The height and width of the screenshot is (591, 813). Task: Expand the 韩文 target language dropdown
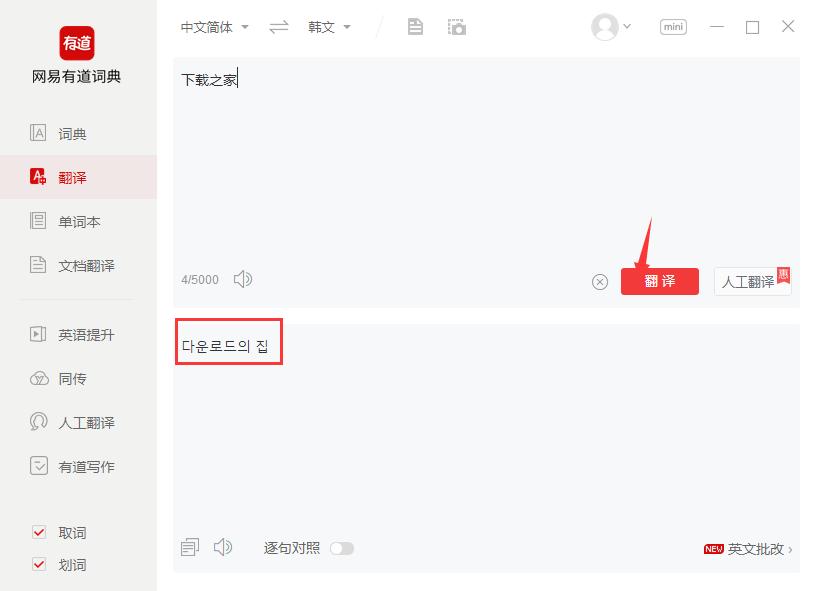pyautogui.click(x=329, y=27)
